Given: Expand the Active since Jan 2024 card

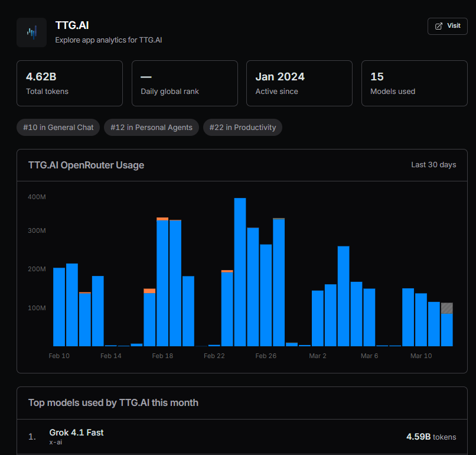Looking at the screenshot, I should coord(299,83).
